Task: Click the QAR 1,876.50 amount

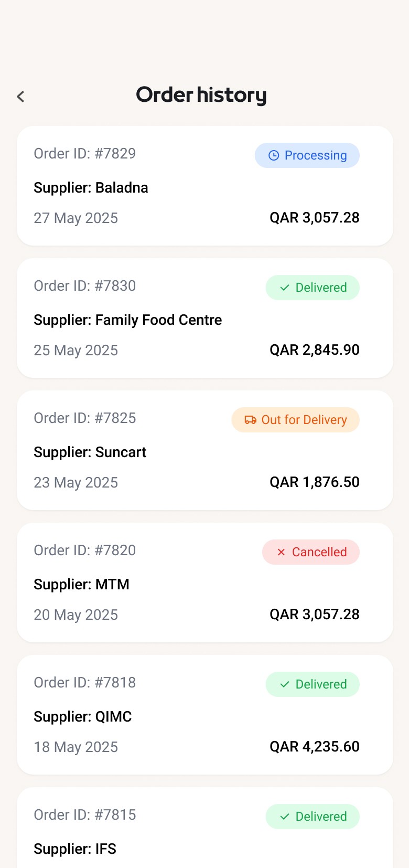Action: [x=315, y=482]
